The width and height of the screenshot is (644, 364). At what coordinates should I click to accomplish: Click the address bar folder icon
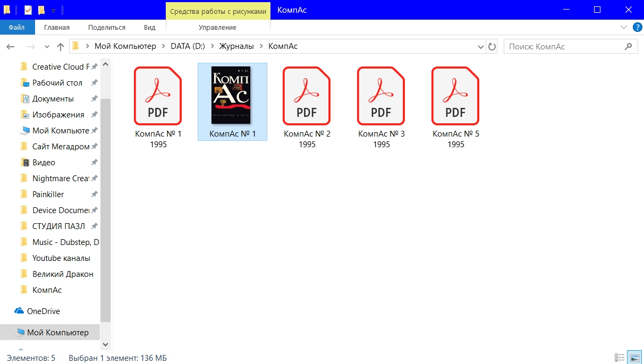[x=76, y=46]
